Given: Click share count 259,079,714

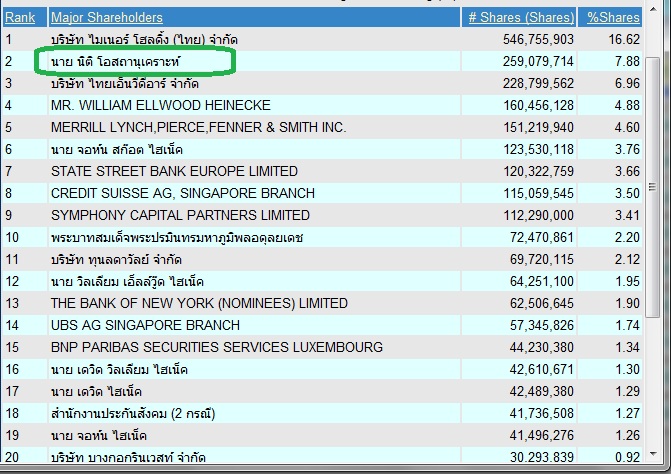Looking at the screenshot, I should [538, 62].
